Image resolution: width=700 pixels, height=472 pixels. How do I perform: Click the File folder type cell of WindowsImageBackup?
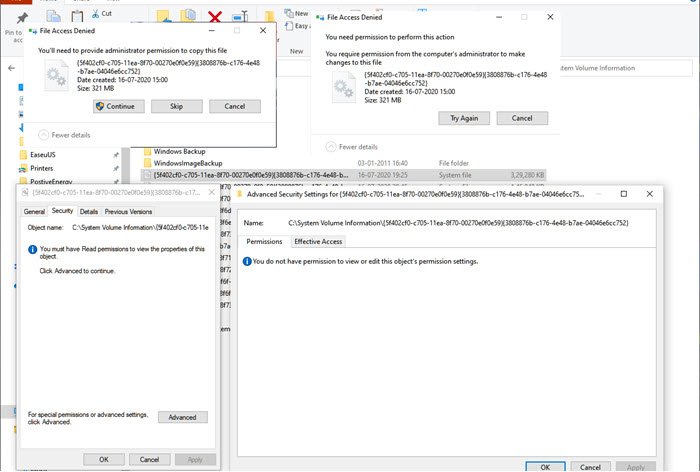(454, 163)
